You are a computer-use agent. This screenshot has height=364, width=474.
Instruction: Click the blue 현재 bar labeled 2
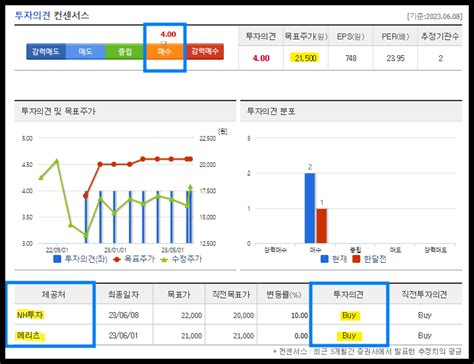(310, 208)
